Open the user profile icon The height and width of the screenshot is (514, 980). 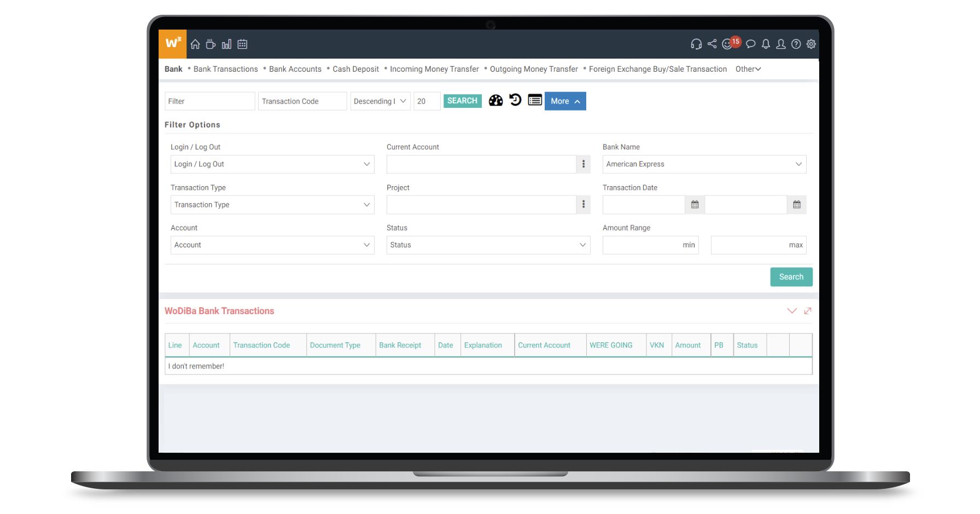pyautogui.click(x=781, y=44)
